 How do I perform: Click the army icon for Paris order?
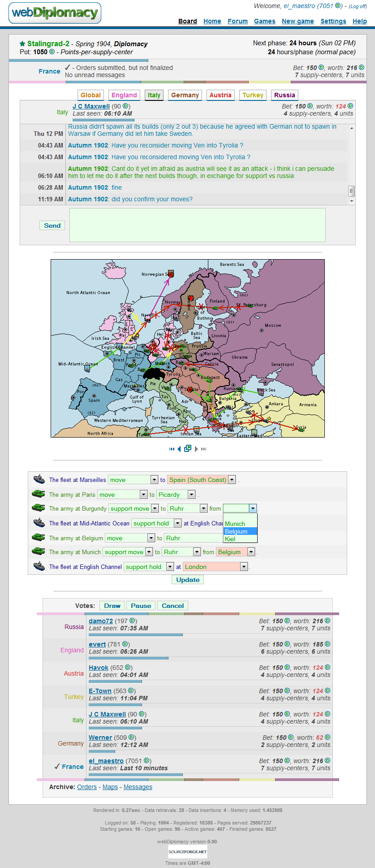tap(39, 494)
